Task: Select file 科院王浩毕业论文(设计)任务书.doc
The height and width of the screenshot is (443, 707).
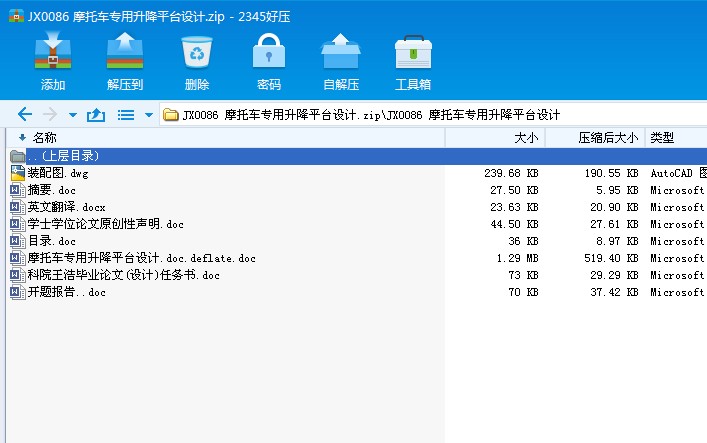Action: [x=124, y=275]
